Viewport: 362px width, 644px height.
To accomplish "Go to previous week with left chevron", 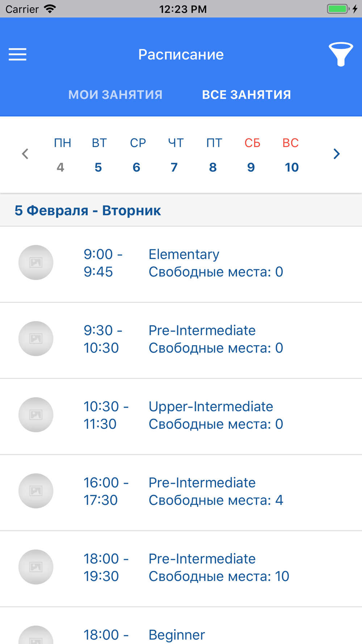I will pyautogui.click(x=25, y=154).
